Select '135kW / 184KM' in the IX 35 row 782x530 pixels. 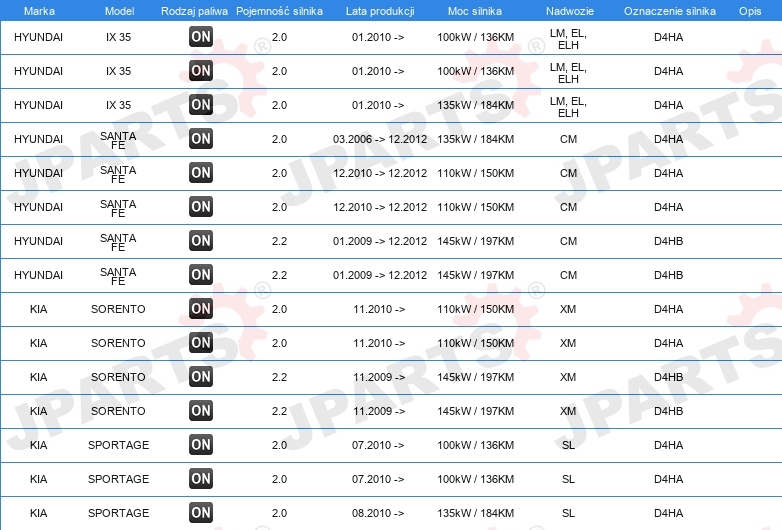pyautogui.click(x=475, y=105)
